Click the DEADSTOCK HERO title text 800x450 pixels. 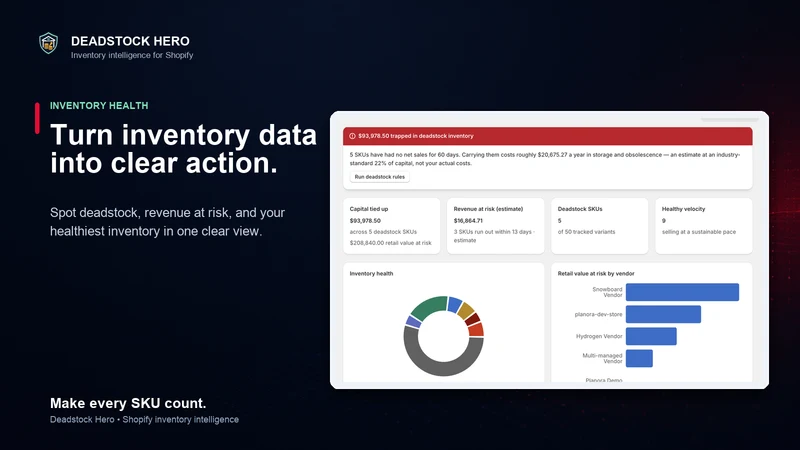click(x=130, y=41)
